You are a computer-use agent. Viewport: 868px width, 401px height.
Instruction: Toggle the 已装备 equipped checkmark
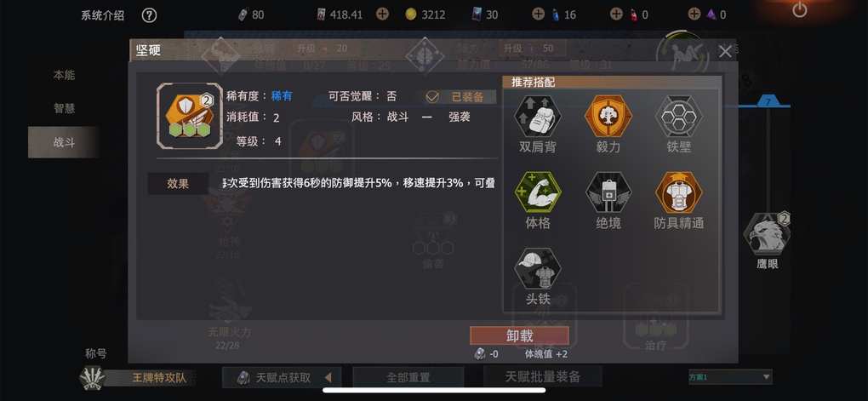click(x=432, y=97)
